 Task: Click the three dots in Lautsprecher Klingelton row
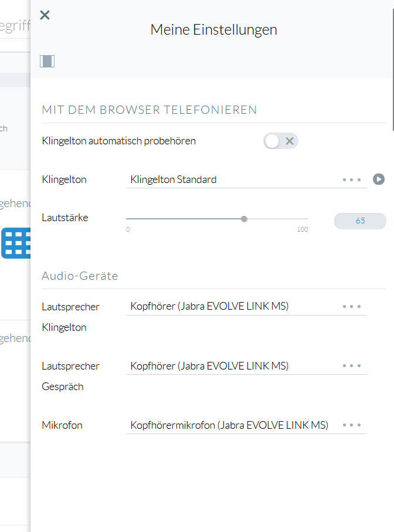tap(352, 306)
